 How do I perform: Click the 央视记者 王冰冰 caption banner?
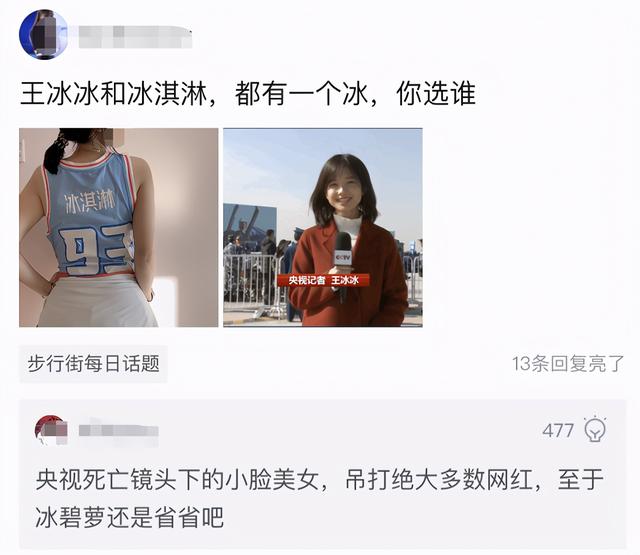pos(324,280)
